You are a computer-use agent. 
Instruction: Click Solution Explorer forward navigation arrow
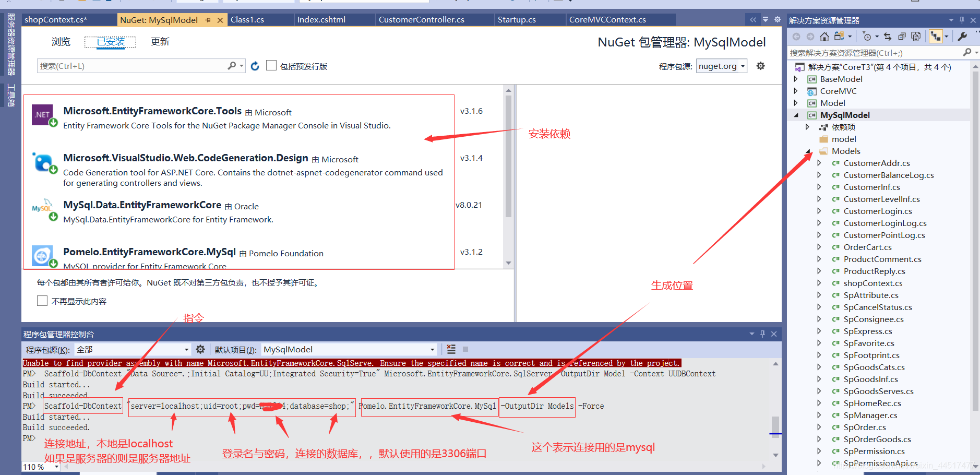[810, 37]
